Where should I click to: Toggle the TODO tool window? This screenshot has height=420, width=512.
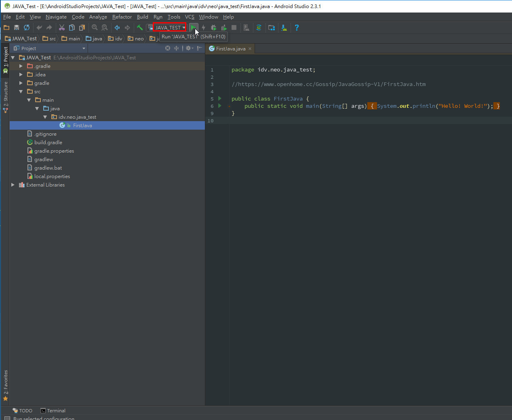click(22, 411)
